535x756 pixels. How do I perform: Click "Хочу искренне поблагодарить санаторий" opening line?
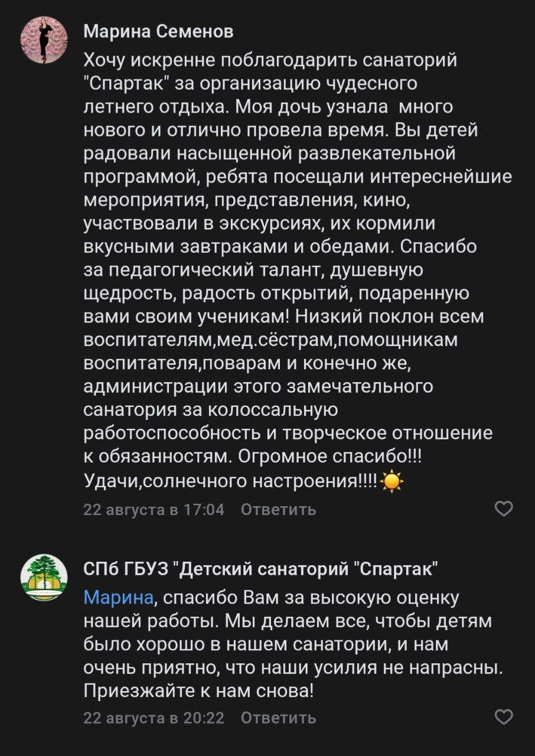pos(270,60)
